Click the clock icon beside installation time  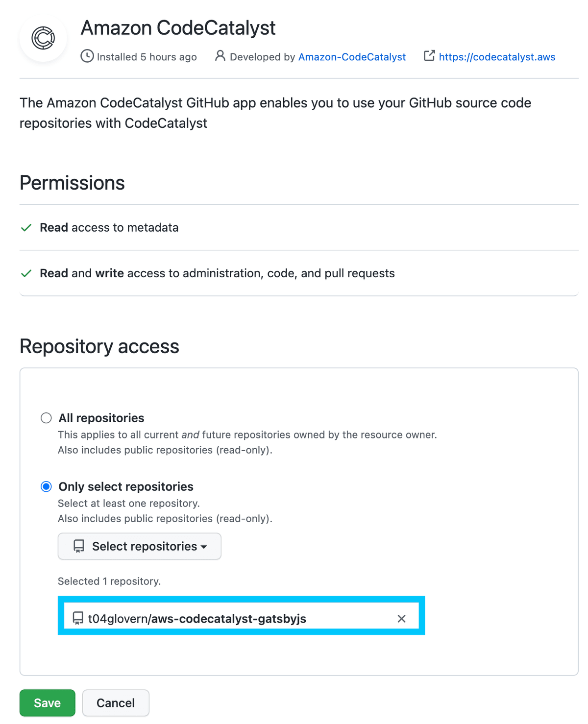pos(86,56)
